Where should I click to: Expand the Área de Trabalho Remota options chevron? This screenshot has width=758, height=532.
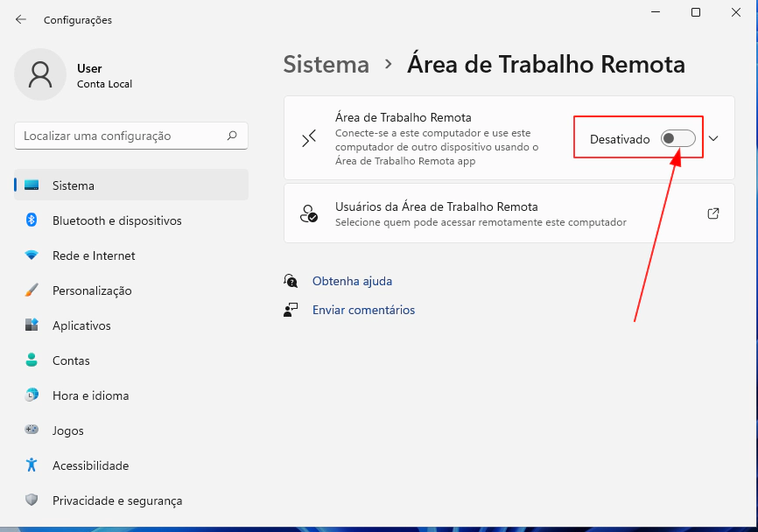[713, 138]
